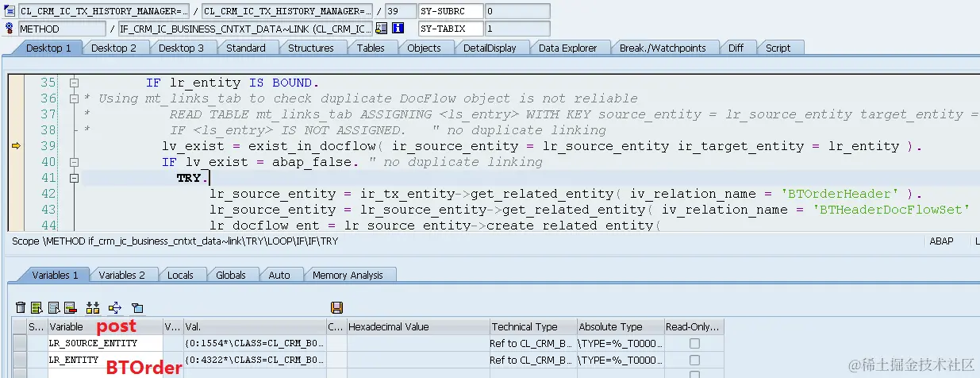
Task: Collapse code block at line 35
Action: [x=74, y=83]
